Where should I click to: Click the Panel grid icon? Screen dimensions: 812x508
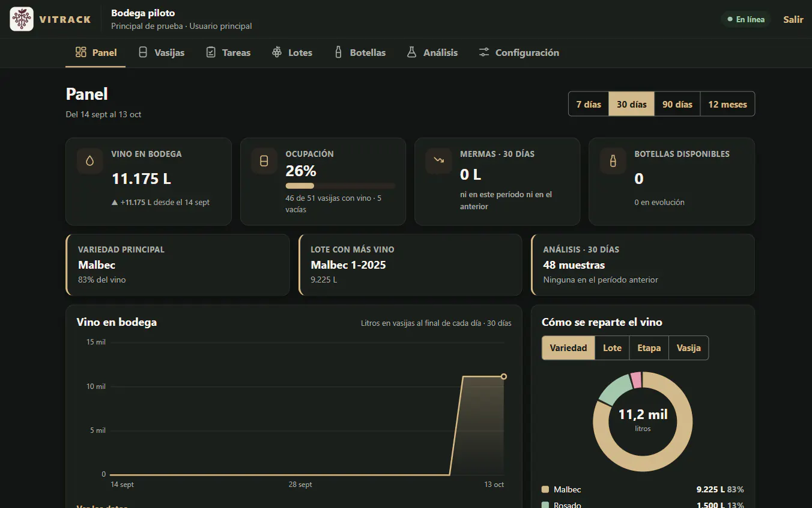click(80, 52)
